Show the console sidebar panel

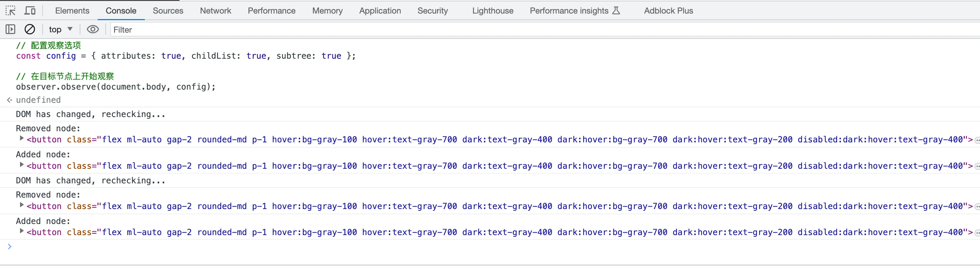coord(10,30)
